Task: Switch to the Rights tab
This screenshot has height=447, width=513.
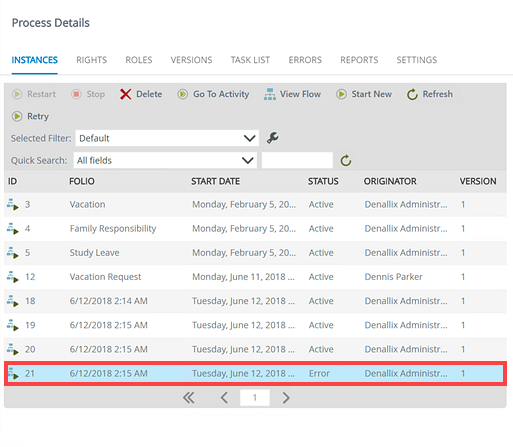Action: coord(92,60)
